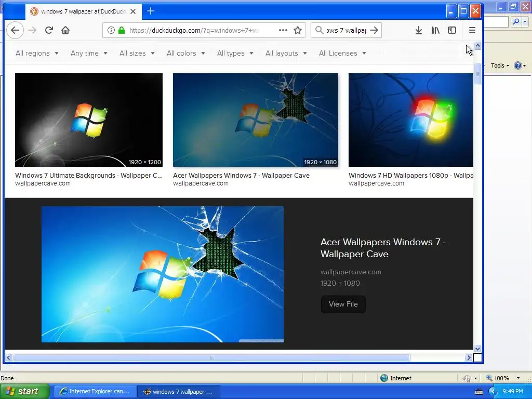Image resolution: width=532 pixels, height=399 pixels.
Task: Click wallpapercave.com in the dark detail pane
Action: pos(351,272)
